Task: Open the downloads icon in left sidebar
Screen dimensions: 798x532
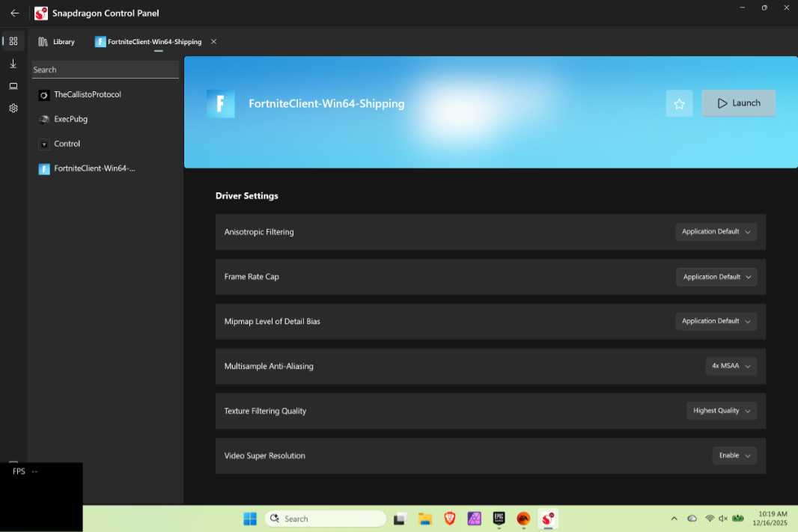Action: point(13,64)
